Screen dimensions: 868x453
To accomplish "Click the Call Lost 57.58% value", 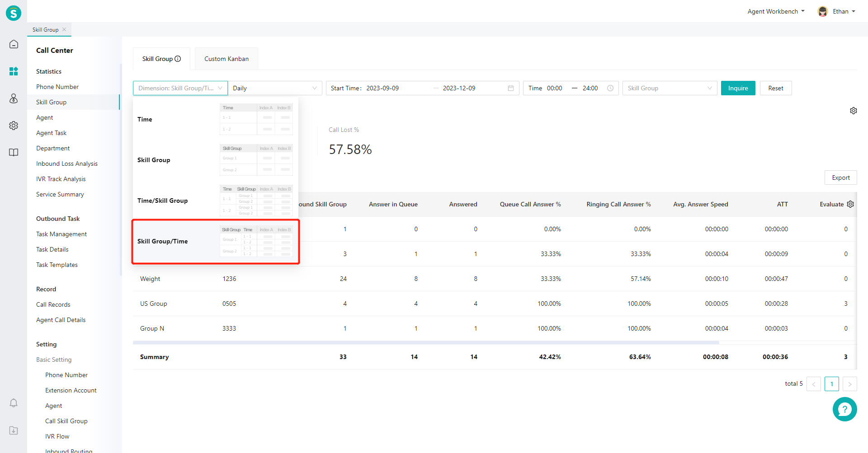I will point(350,149).
